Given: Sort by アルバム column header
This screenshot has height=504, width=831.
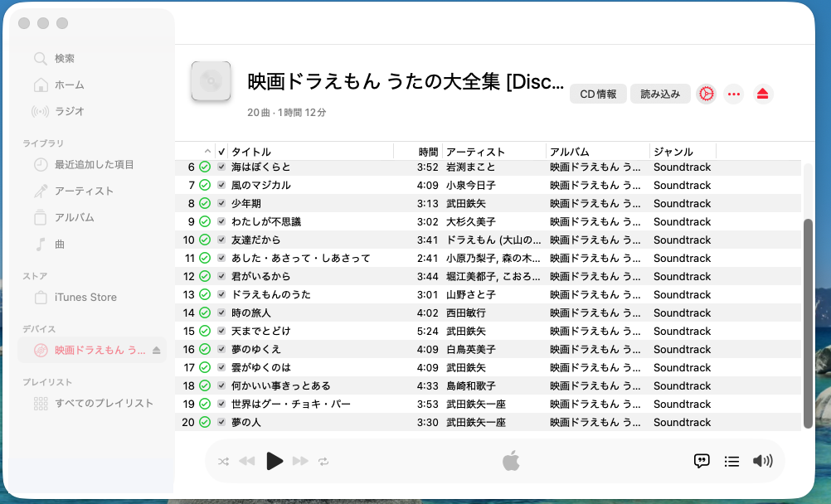Looking at the screenshot, I should click(x=569, y=152).
